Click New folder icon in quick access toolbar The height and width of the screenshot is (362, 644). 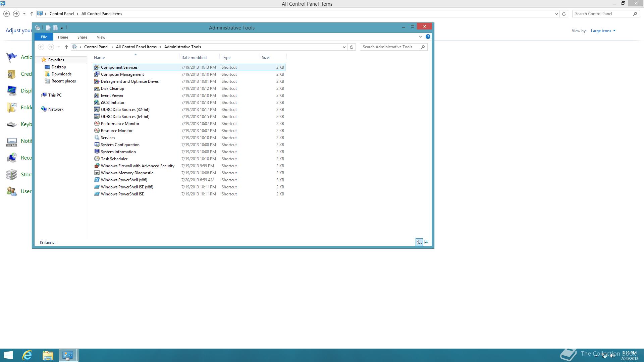tap(55, 28)
